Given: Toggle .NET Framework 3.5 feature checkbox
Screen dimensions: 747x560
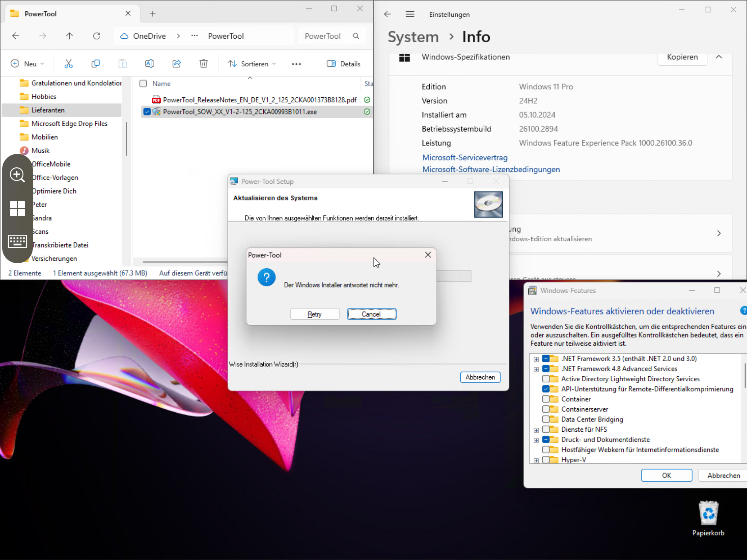Looking at the screenshot, I should pyautogui.click(x=546, y=358).
